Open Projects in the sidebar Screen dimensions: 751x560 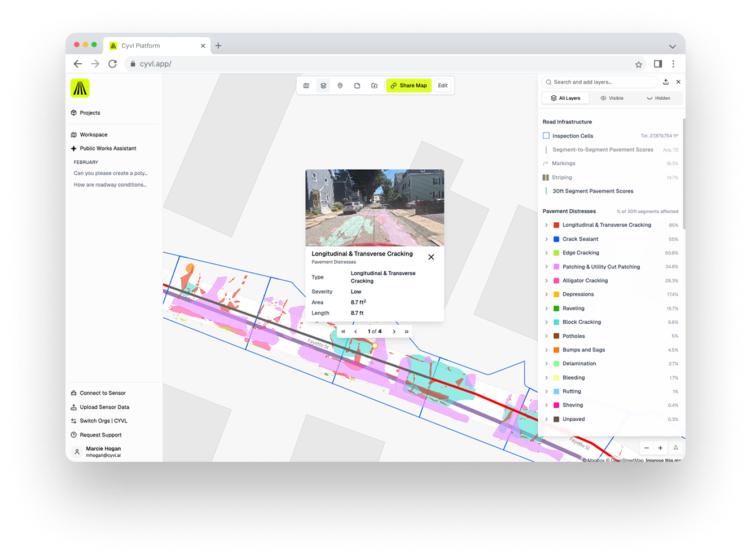pyautogui.click(x=85, y=113)
